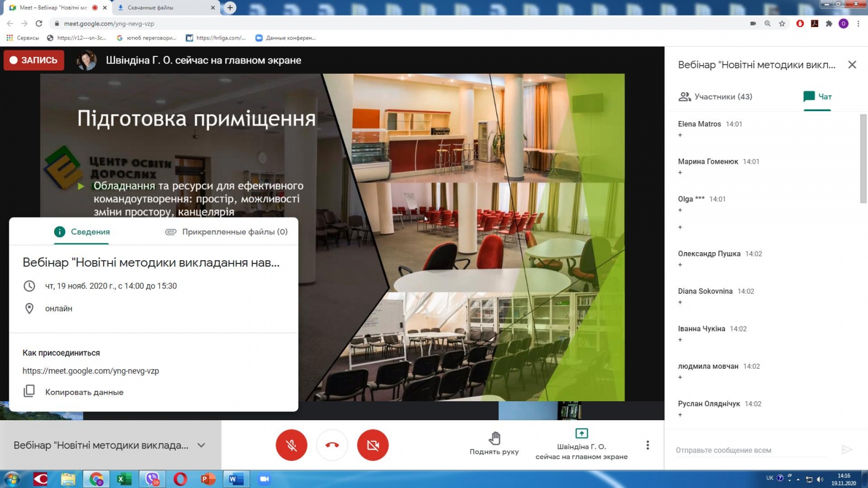This screenshot has width=868, height=488.
Task: Open the Opera extension icon
Action: tap(800, 23)
